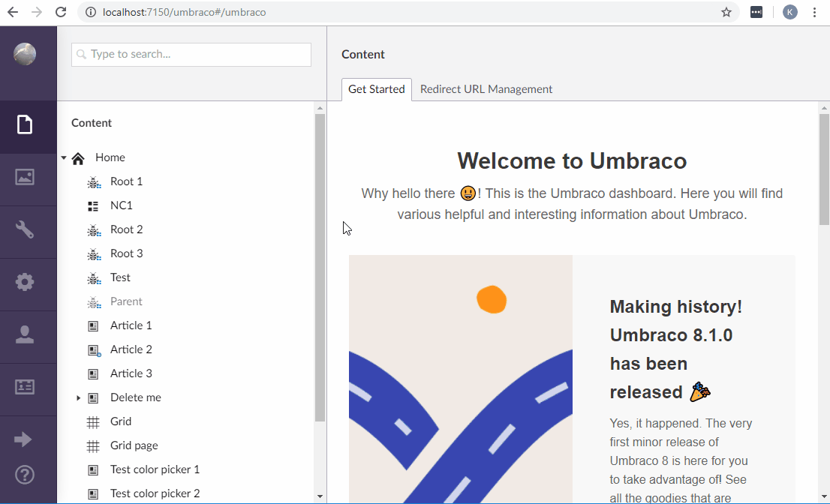
Task: Open Umbraco help via question mark icon
Action: click(x=25, y=474)
